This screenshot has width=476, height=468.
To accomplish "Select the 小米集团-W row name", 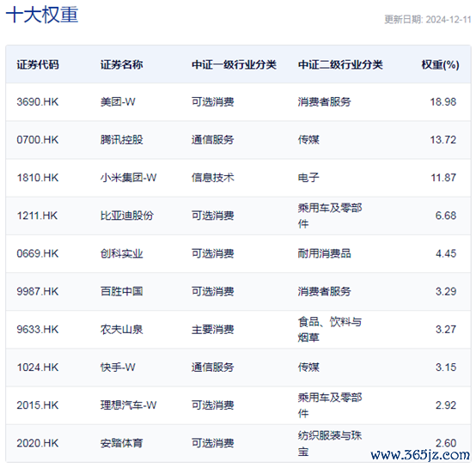I will pyautogui.click(x=128, y=178).
